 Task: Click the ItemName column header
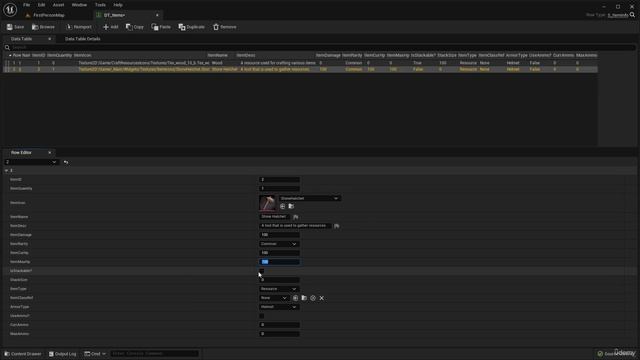pyautogui.click(x=218, y=55)
